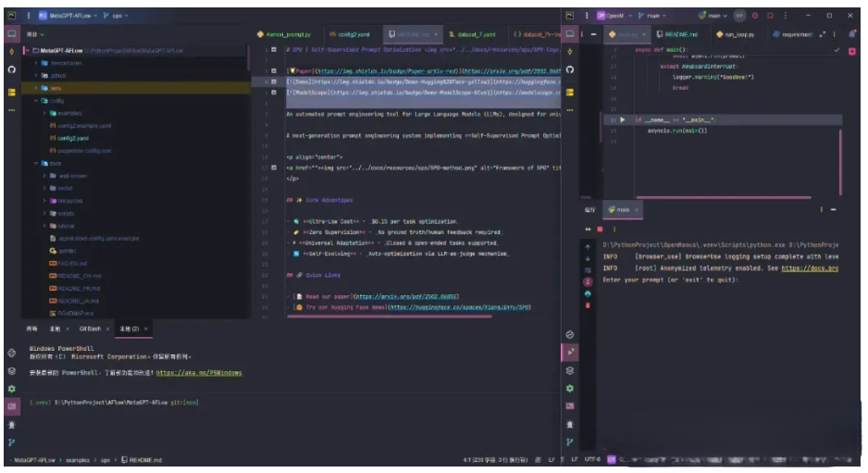Open GitHub tool icon in MetaGPT-AFLow window
This screenshot has width=868, height=473.
pyautogui.click(x=12, y=69)
